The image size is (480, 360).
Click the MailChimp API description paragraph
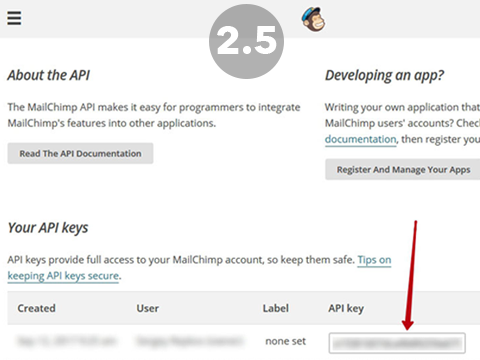click(154, 115)
